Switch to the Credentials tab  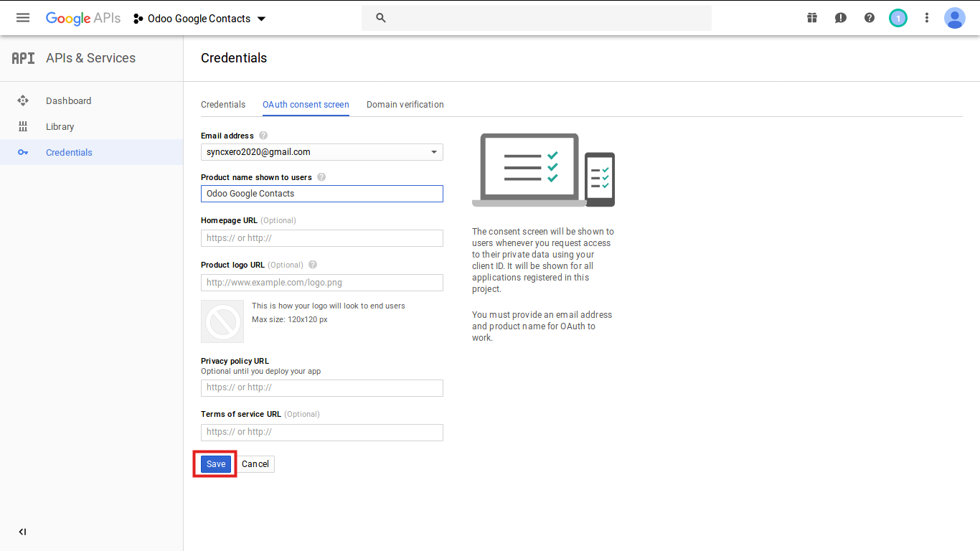coord(223,105)
